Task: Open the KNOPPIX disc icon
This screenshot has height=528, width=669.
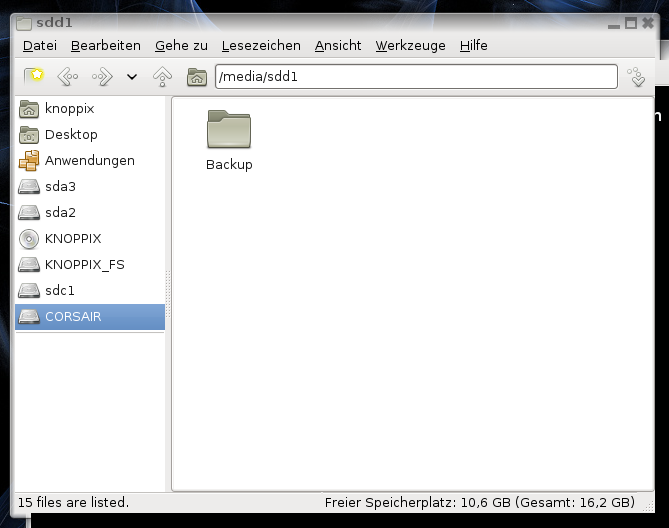Action: click(x=29, y=239)
